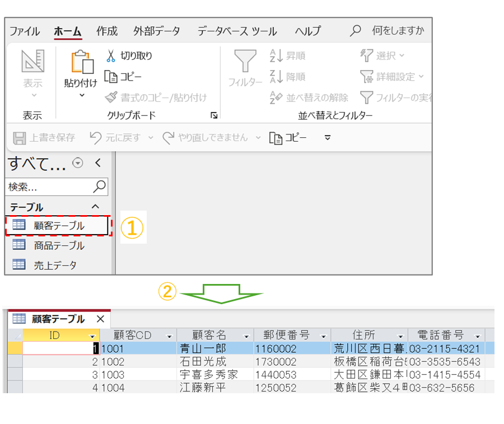Click the 何をしますか search box
The height and width of the screenshot is (424, 504).
coord(398,31)
